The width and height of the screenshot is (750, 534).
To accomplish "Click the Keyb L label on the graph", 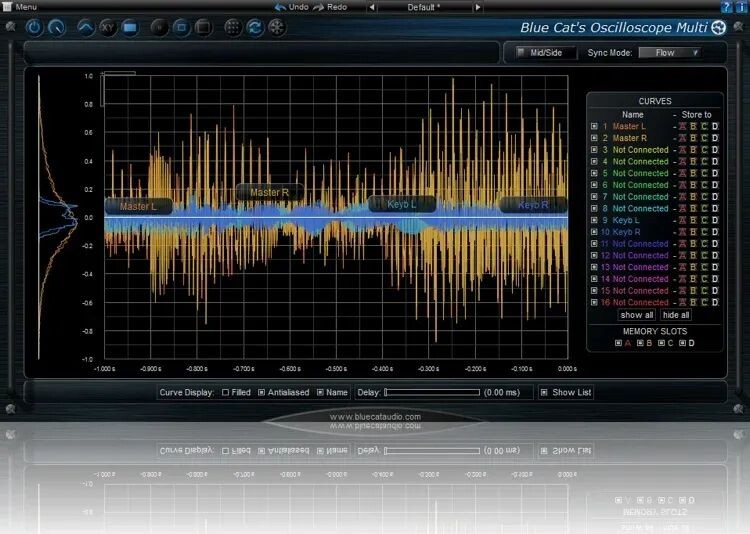I will (402, 204).
